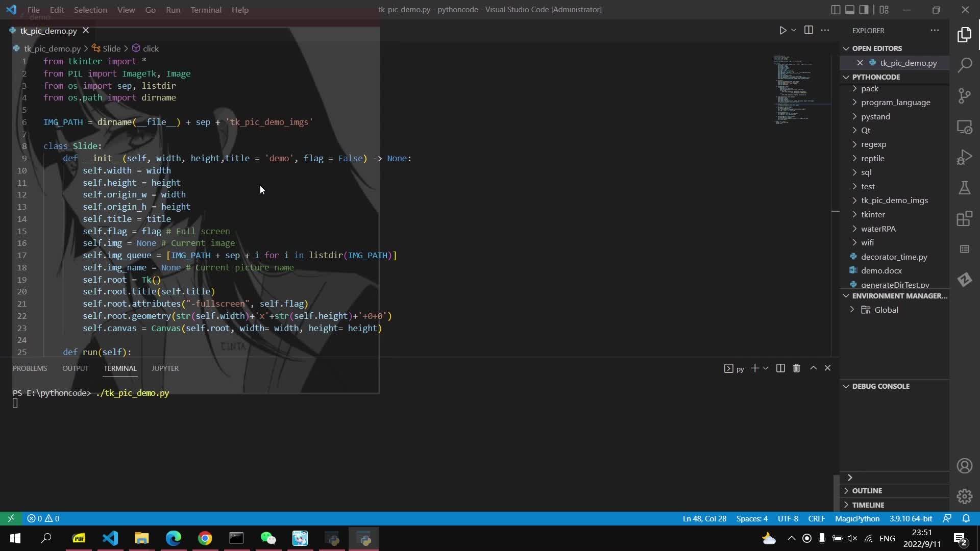The image size is (980, 551).
Task: Click the Ln 48, Col 28 indicator
Action: coord(704,518)
